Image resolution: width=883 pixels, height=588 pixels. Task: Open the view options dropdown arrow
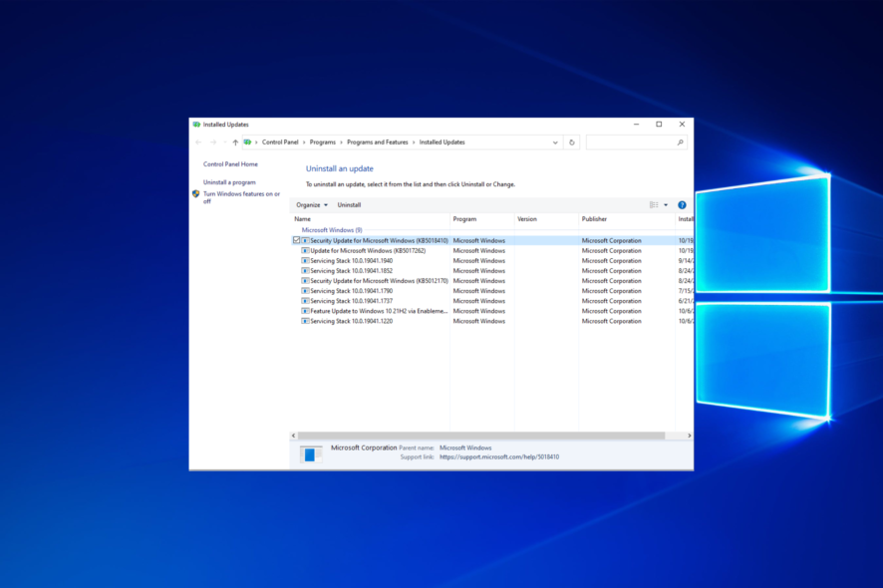pyautogui.click(x=666, y=205)
